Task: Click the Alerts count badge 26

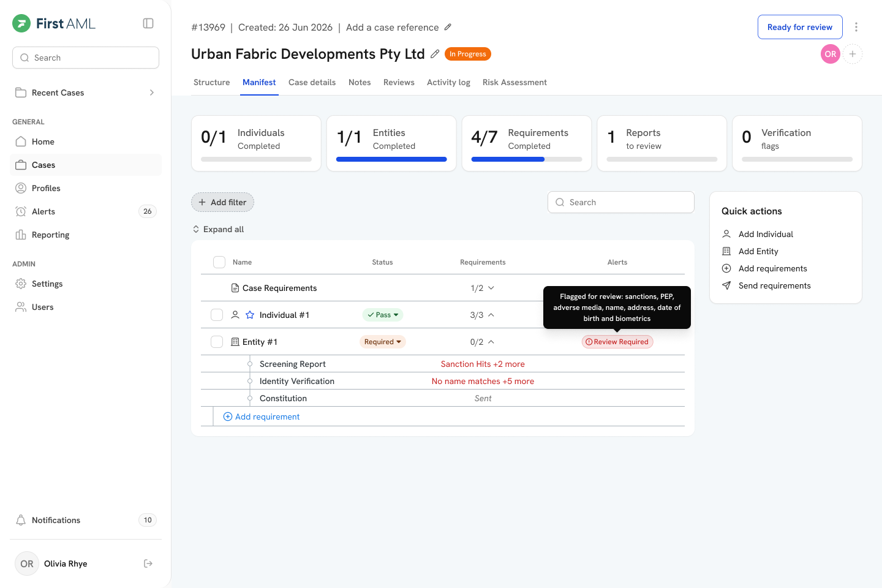Action: [148, 211]
